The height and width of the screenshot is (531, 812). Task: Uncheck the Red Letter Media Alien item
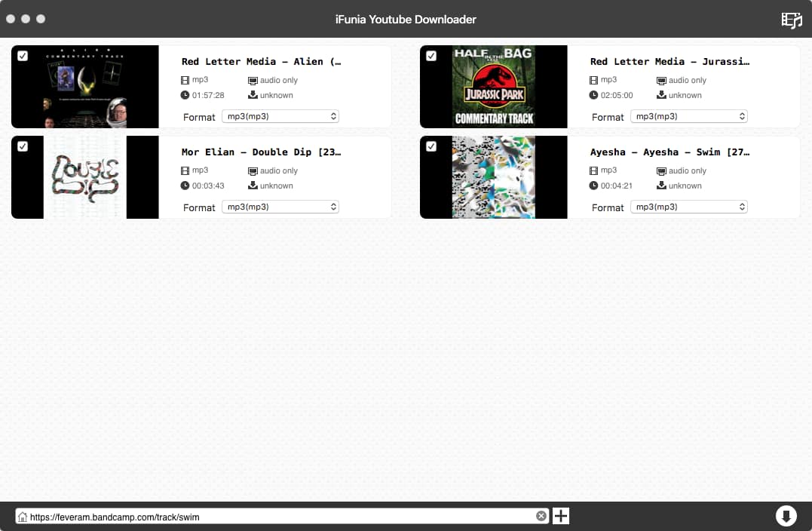[22, 55]
